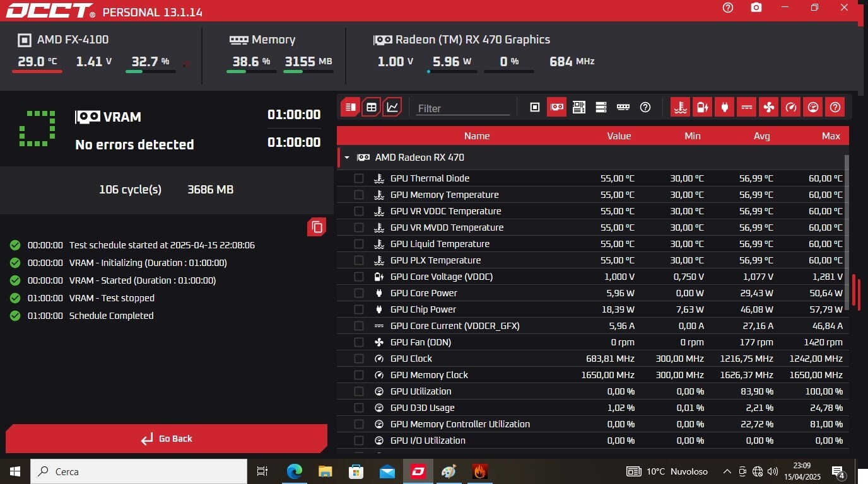
Task: Copy the test log with the copy icon
Action: pyautogui.click(x=317, y=227)
